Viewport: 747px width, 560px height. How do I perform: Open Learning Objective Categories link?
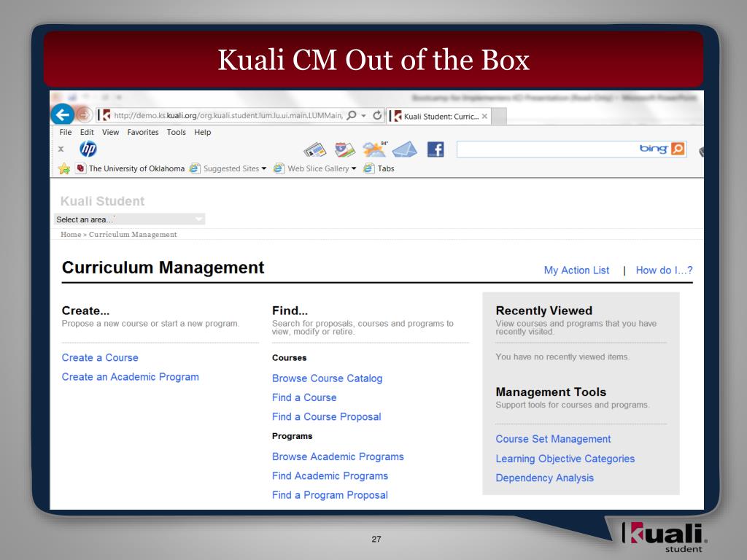coord(565,459)
